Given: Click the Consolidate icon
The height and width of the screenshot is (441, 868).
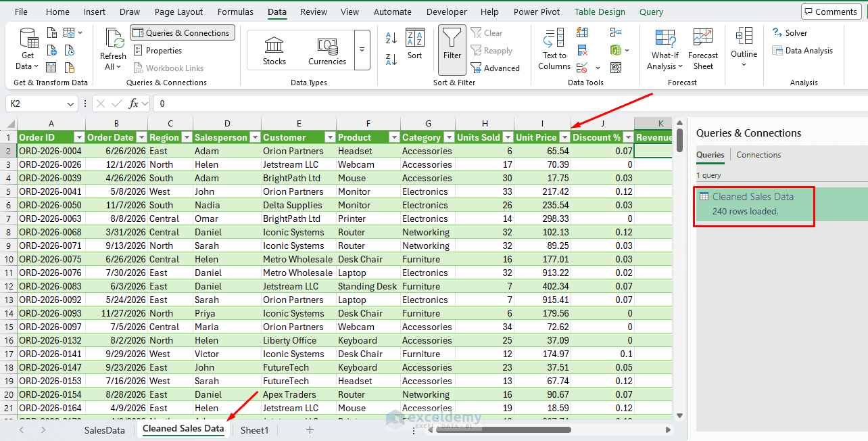Looking at the screenshot, I should [x=615, y=32].
